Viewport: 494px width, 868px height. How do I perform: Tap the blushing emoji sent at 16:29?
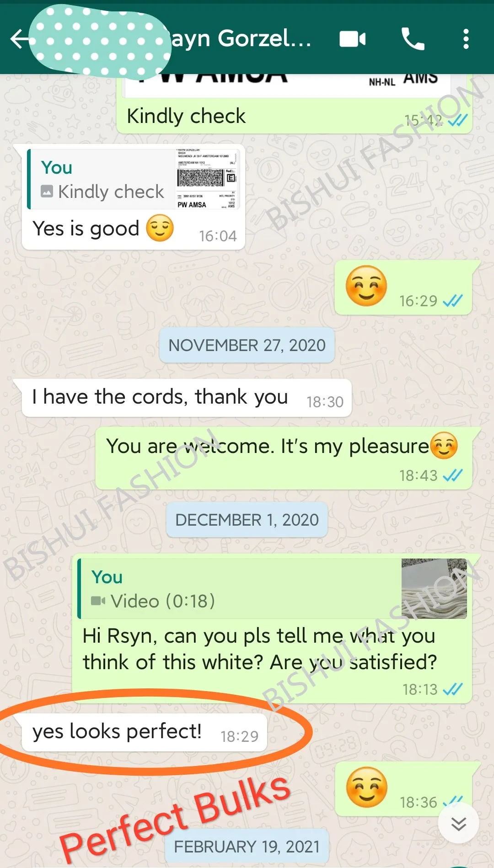366,286
